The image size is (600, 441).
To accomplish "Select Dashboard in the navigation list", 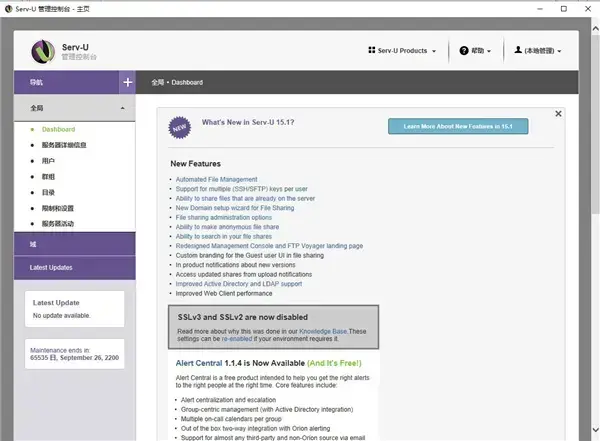I will click(x=58, y=129).
